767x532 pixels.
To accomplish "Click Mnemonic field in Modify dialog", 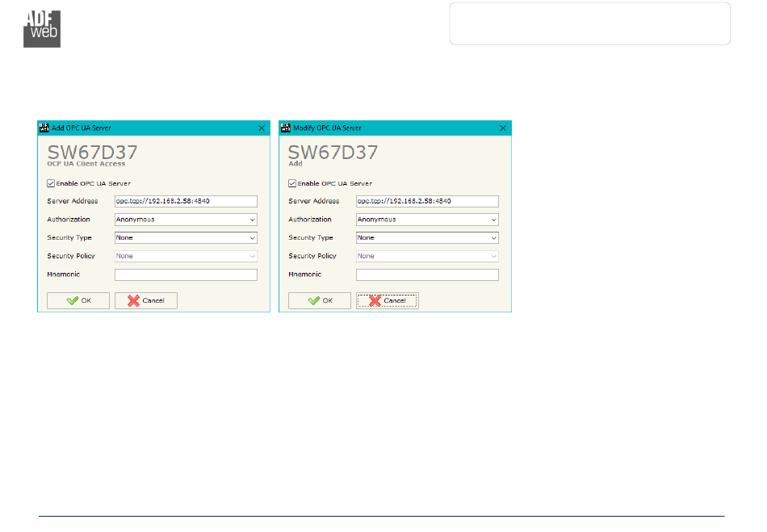I will [427, 274].
